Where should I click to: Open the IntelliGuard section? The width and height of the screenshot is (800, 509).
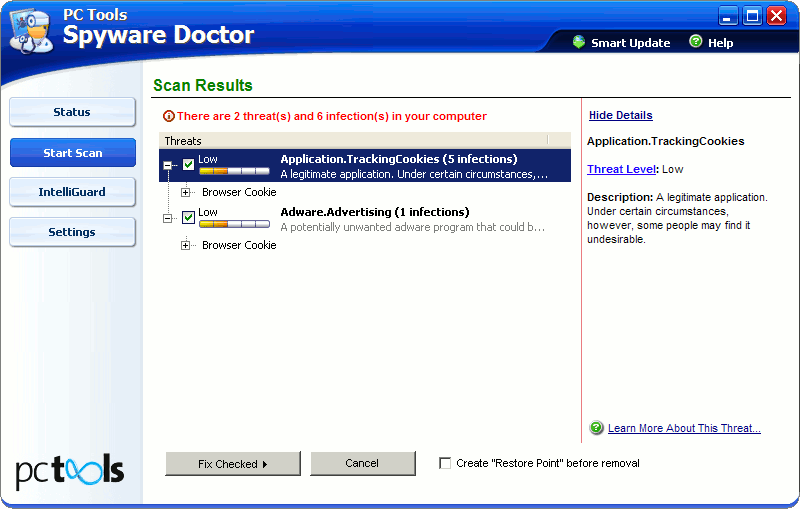tap(72, 192)
